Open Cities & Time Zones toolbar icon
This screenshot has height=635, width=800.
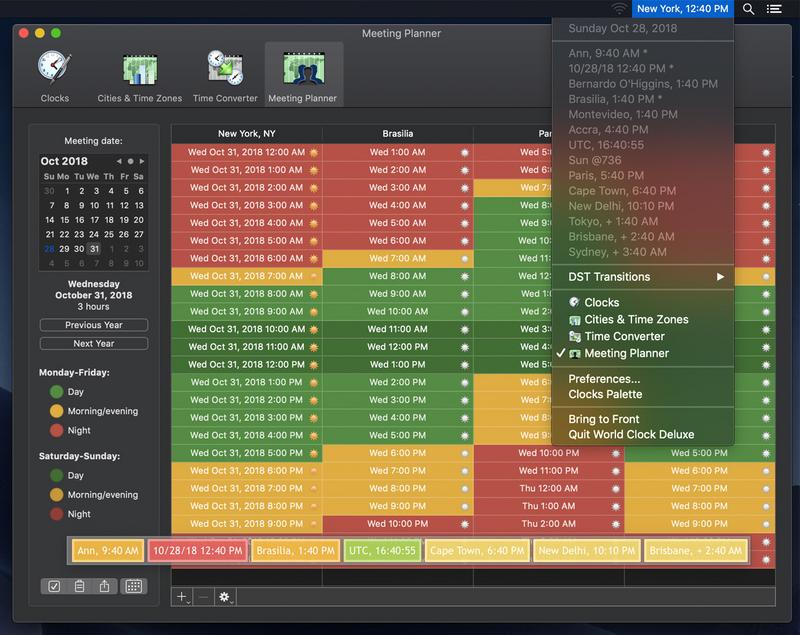pos(140,75)
